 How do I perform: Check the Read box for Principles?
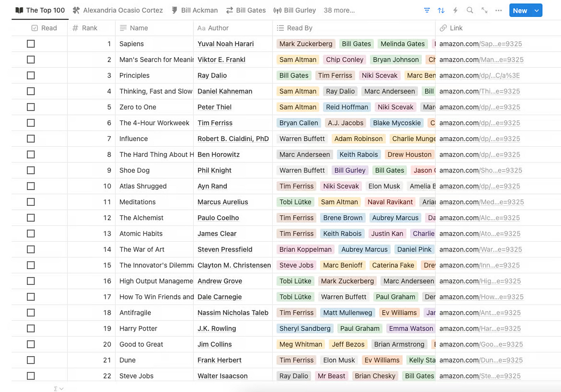pyautogui.click(x=31, y=76)
